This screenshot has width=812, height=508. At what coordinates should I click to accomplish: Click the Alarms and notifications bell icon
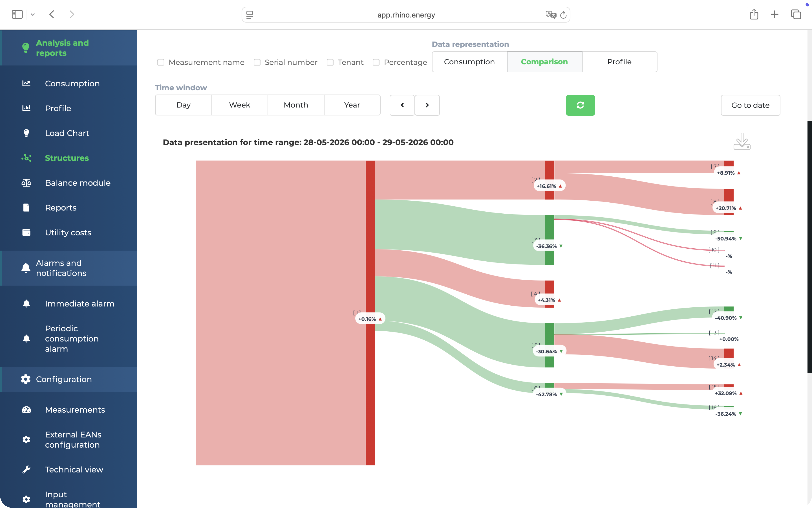point(25,268)
